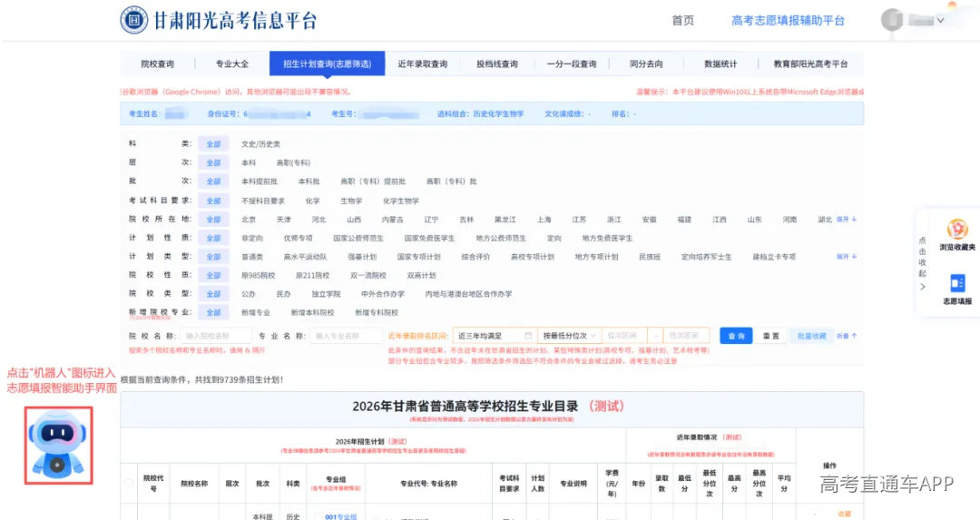Screen dimensions: 980x520
Task: Focus the second 位次区间 input
Action: click(x=686, y=336)
